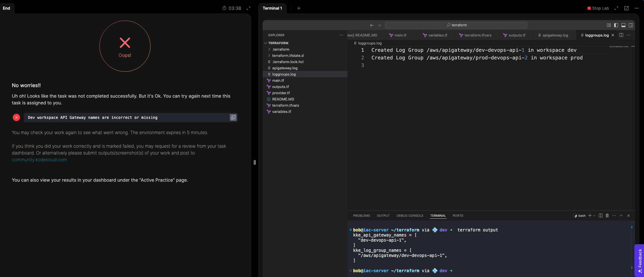This screenshot has height=277, width=644.
Task: Open Customize Layout in the title bar
Action: pos(609,25)
